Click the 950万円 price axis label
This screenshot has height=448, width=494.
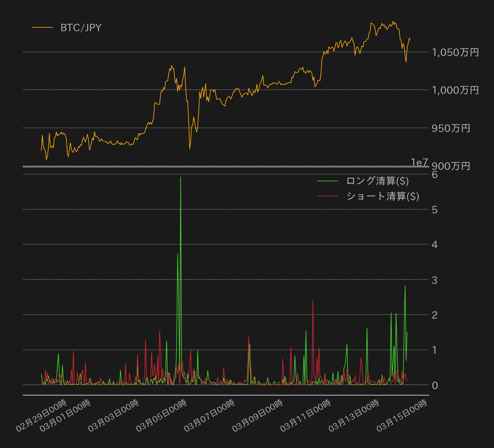pyautogui.click(x=451, y=128)
